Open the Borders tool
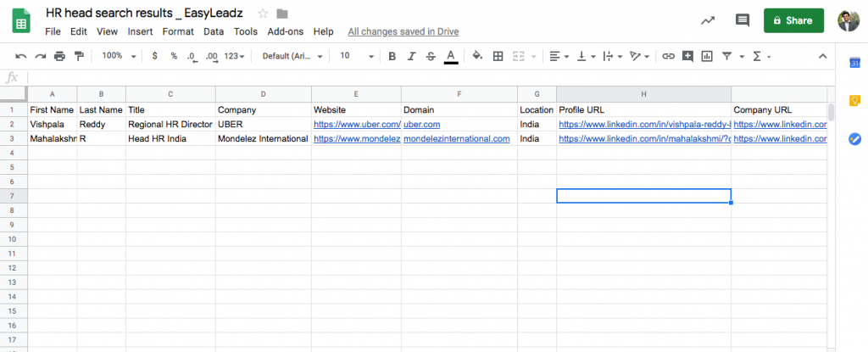This screenshot has width=868, height=352. pyautogui.click(x=498, y=56)
